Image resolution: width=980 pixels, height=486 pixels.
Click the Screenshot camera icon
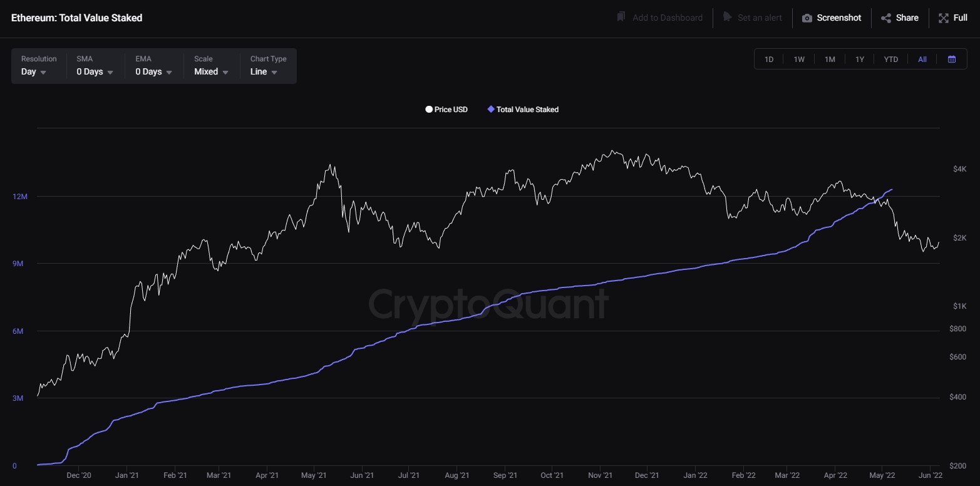point(807,18)
